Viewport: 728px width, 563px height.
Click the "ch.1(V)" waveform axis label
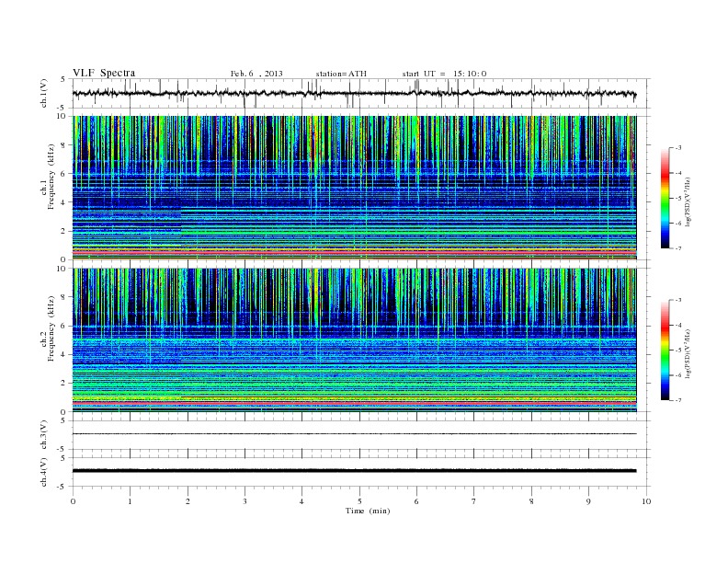click(x=44, y=93)
